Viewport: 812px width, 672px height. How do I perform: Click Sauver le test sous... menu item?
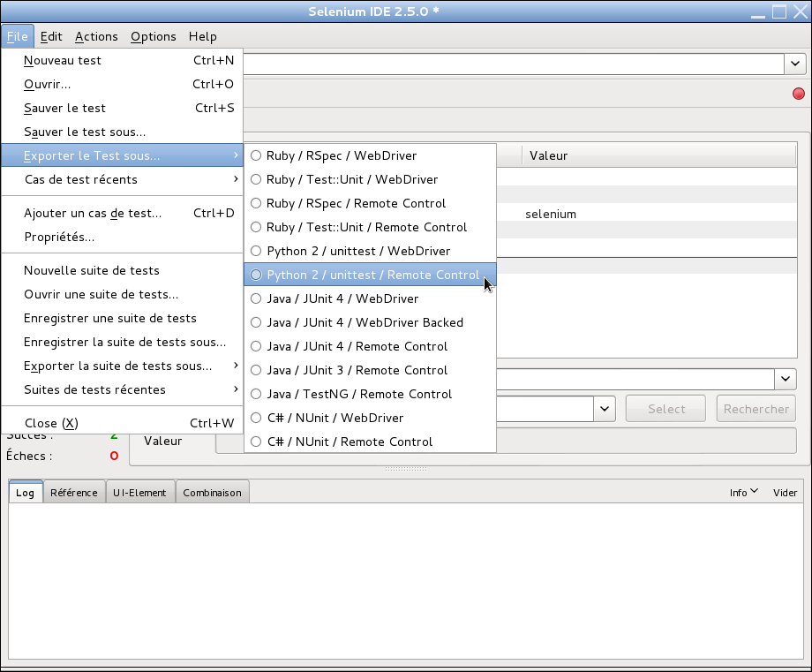122,132
